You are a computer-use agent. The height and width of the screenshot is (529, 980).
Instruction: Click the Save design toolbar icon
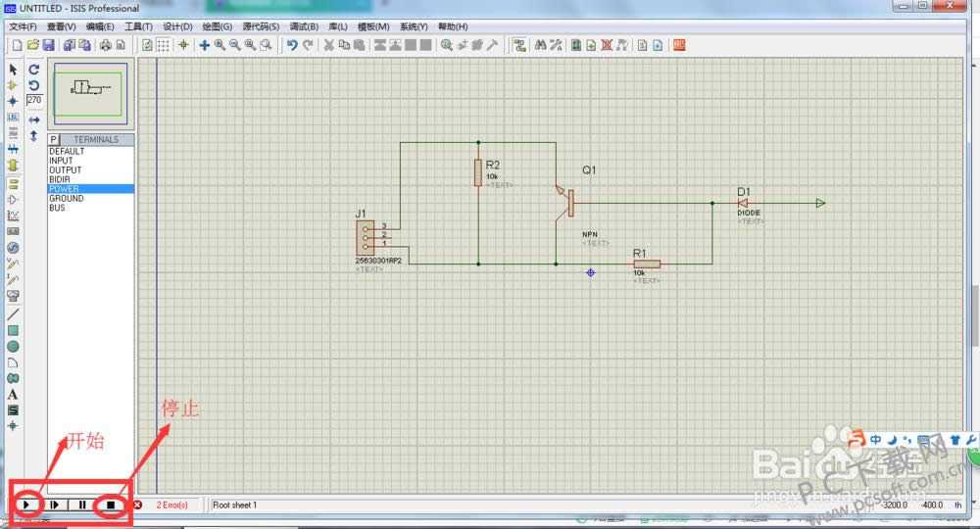coord(47,45)
